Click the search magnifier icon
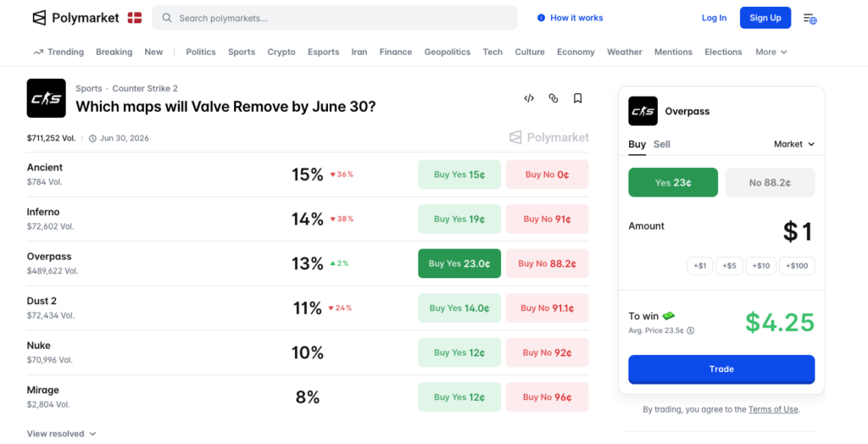The width and height of the screenshot is (868, 444). [x=167, y=18]
